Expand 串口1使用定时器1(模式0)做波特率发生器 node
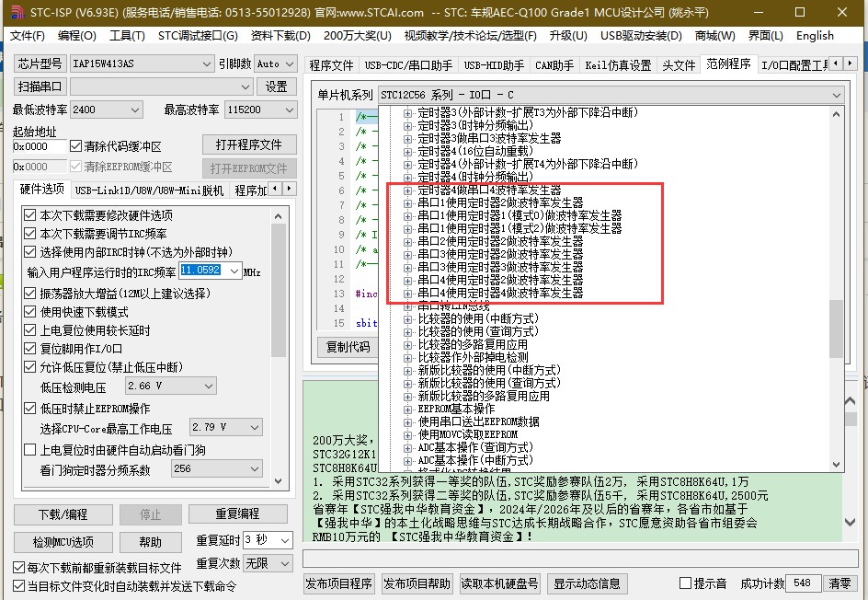 point(408,215)
